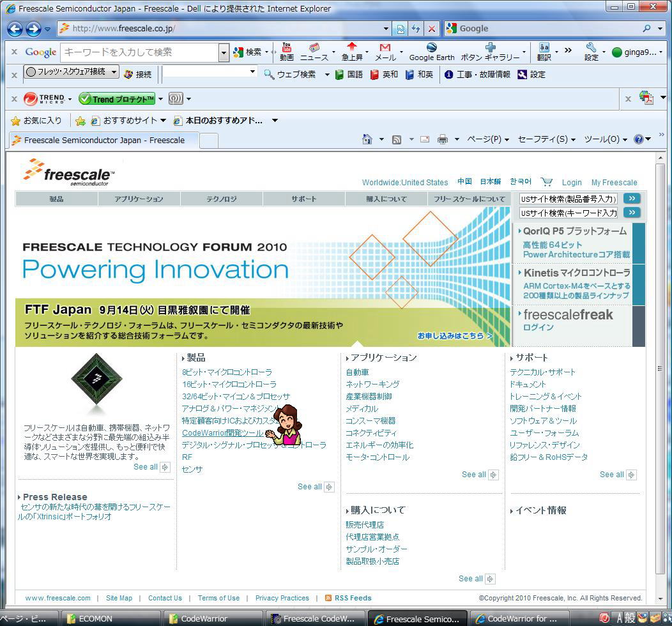Click the Print icon in command bar
672x626 pixels.
tap(443, 139)
